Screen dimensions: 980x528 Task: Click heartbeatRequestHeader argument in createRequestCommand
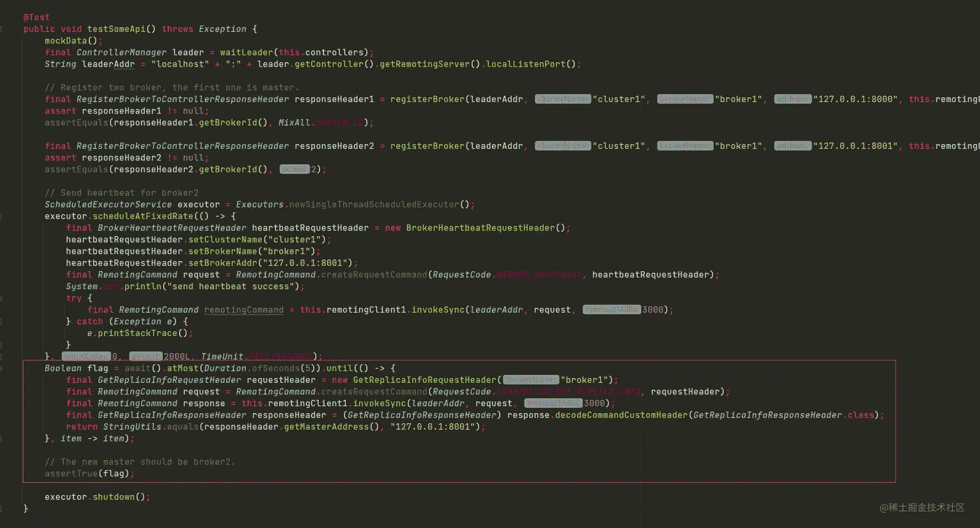[650, 275]
